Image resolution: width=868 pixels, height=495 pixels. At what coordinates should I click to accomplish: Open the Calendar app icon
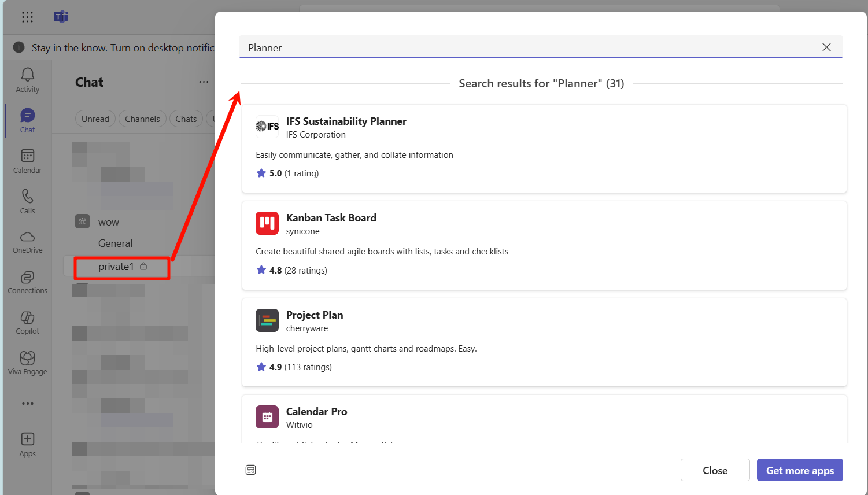pos(27,159)
